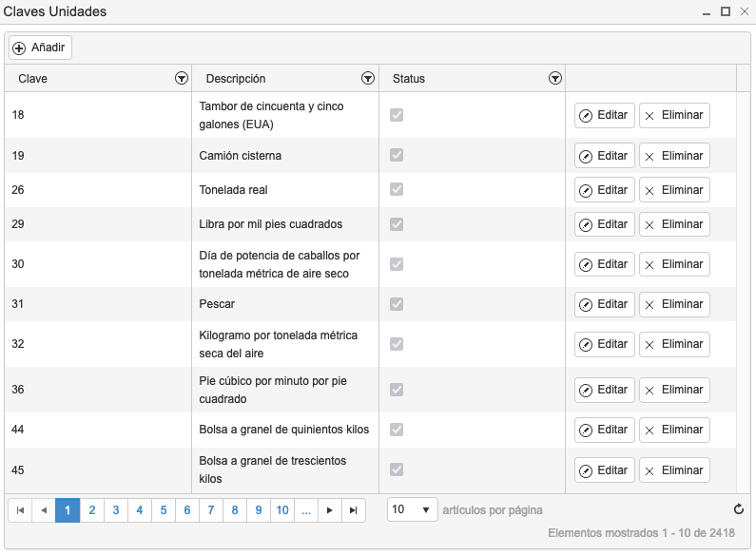Open the Status column filter icon
The width and height of the screenshot is (756, 555).
555,78
